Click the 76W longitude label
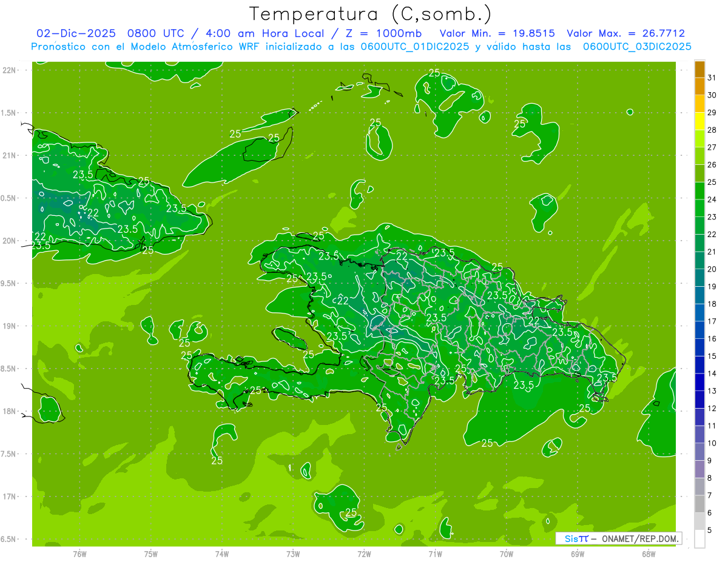This screenshot has width=728, height=562. [79, 554]
